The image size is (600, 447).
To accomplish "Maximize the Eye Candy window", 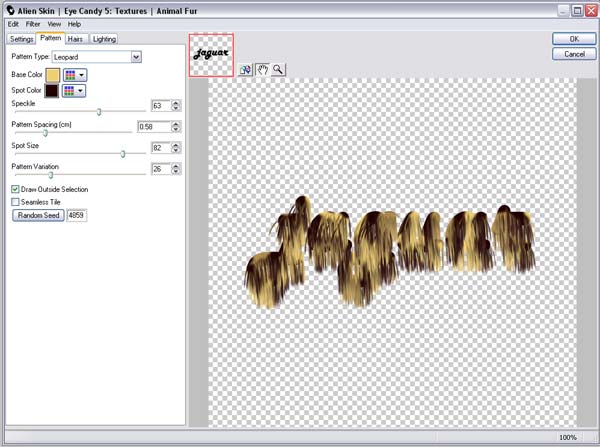I will point(577,11).
